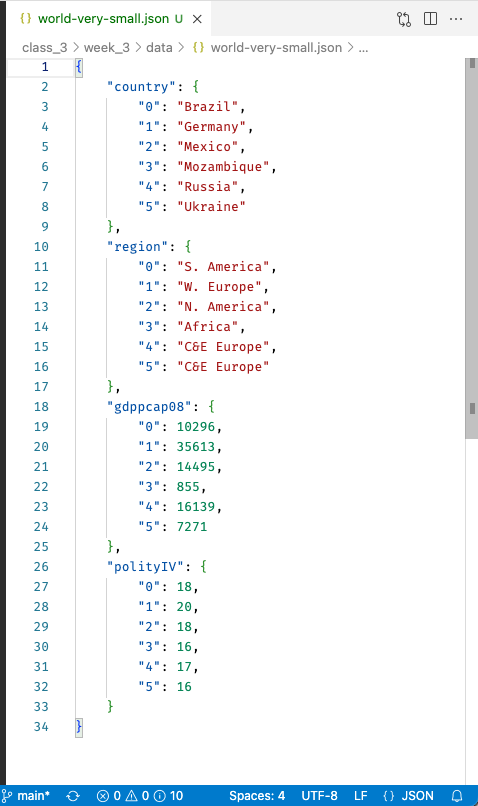
Task: Click the value 17 on line 31
Action: (184, 667)
